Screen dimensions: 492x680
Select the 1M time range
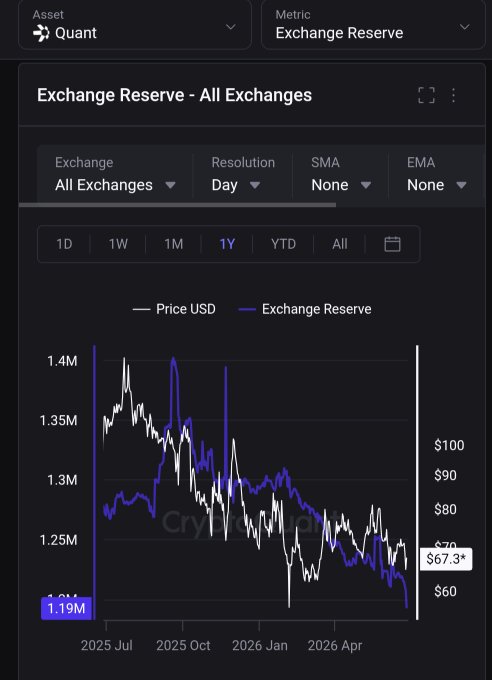coord(174,244)
